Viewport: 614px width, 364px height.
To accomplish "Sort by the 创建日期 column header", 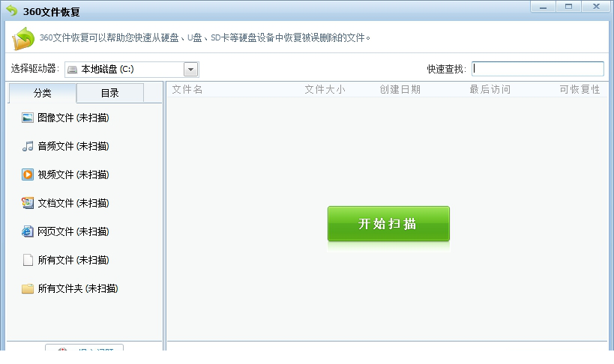I will coord(400,90).
